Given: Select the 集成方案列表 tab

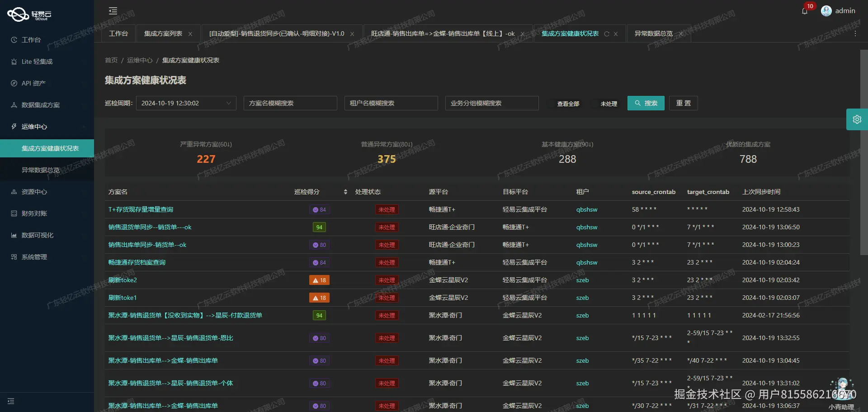Looking at the screenshot, I should click(x=164, y=33).
